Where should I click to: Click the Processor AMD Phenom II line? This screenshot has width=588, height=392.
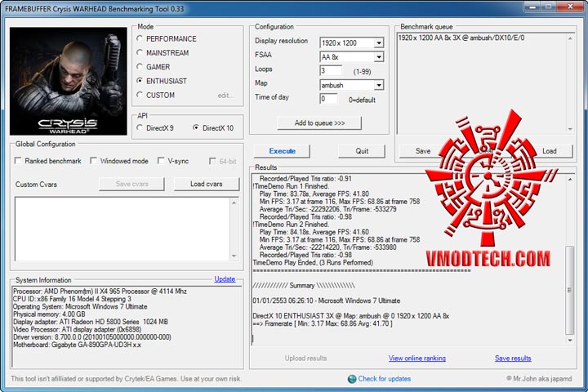tap(100, 292)
